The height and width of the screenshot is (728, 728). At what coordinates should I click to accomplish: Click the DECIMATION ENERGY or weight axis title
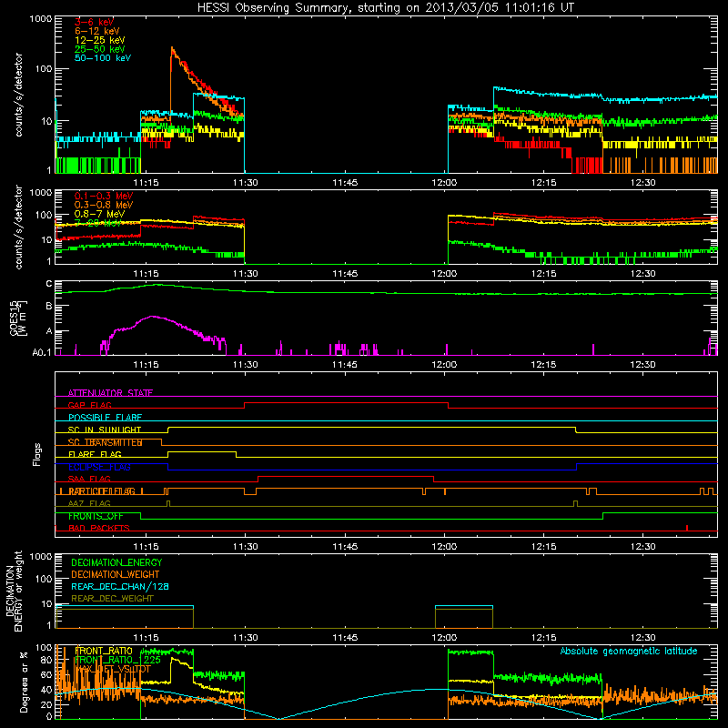[14, 591]
